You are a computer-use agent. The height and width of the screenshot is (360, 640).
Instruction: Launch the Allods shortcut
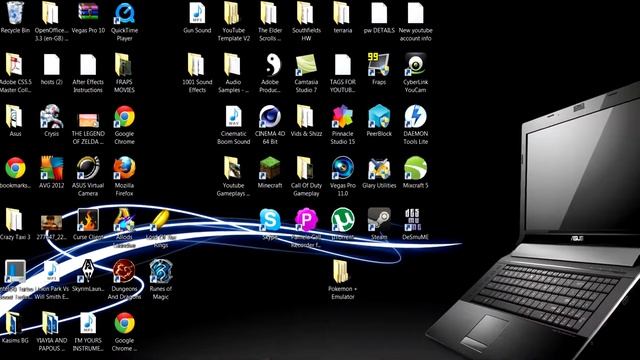[x=124, y=220]
